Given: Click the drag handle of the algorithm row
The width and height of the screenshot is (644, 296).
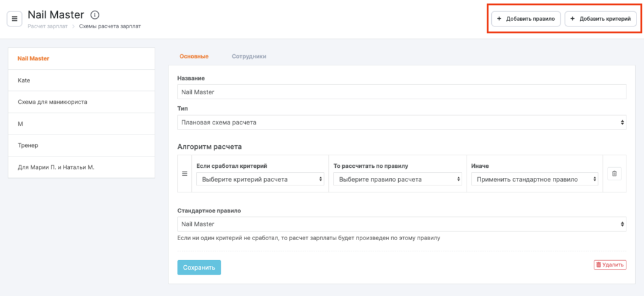Looking at the screenshot, I should [185, 173].
